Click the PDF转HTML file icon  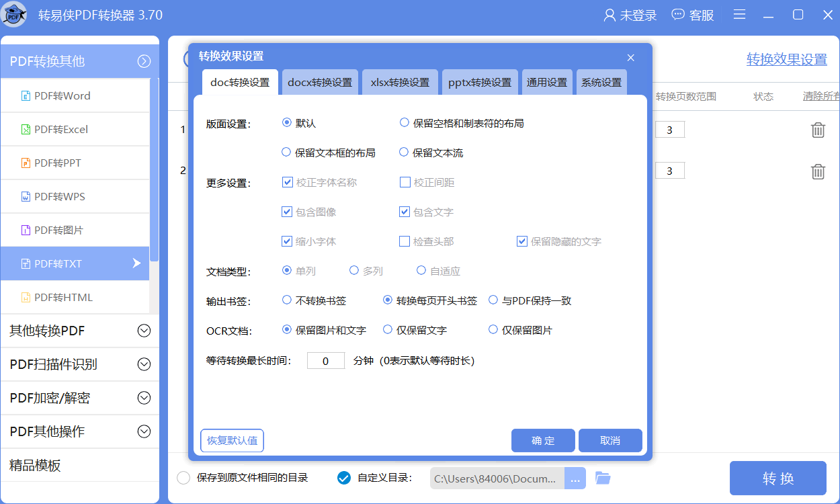26,297
